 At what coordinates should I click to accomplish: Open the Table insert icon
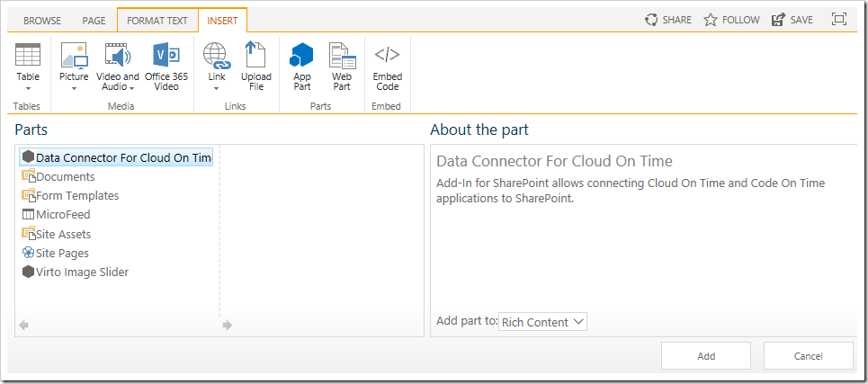pyautogui.click(x=28, y=55)
